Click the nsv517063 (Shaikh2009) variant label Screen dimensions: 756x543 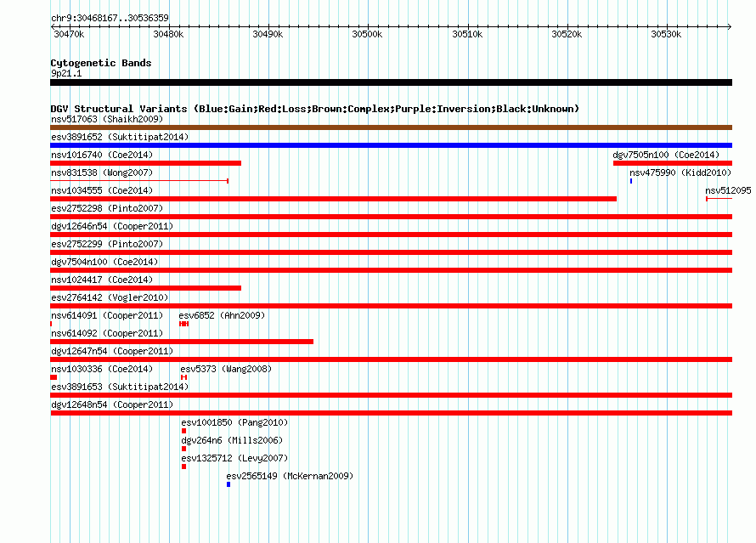pos(107,119)
